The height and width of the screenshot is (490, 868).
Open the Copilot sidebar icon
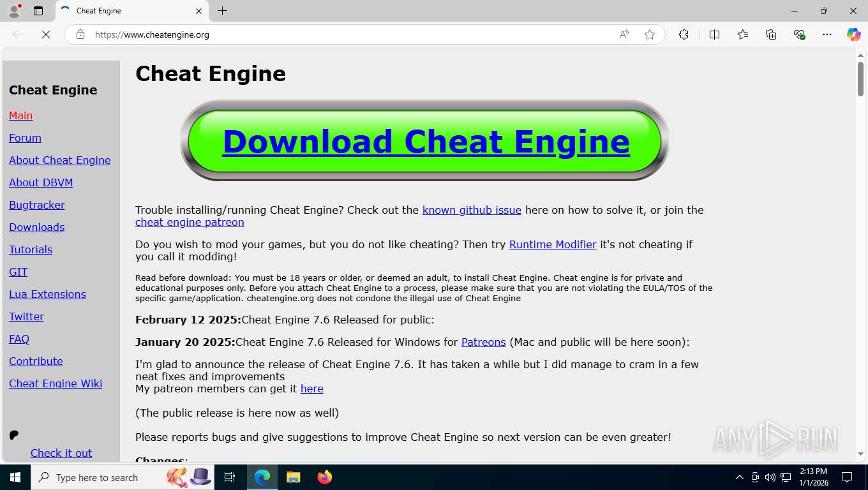[x=854, y=34]
